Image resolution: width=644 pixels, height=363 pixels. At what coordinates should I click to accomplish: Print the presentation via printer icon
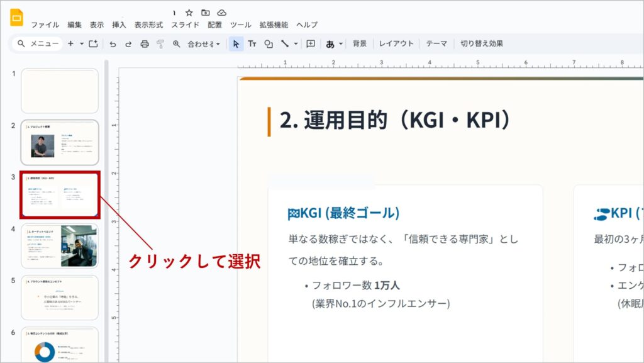[145, 44]
